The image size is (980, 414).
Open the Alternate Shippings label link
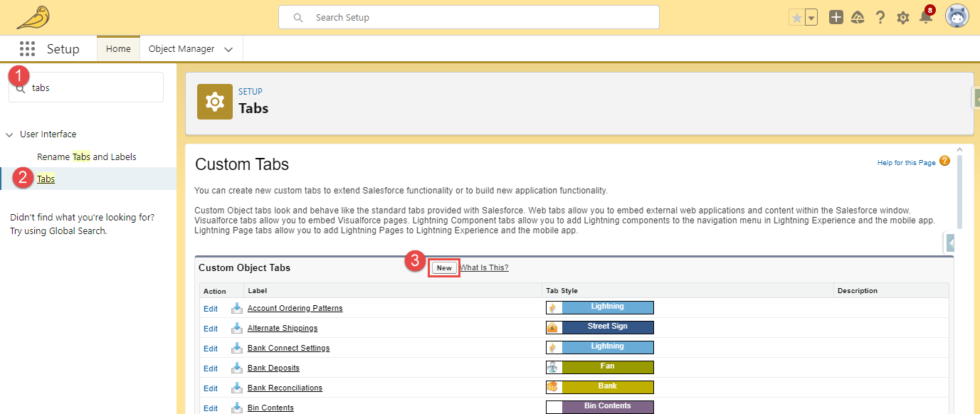point(283,329)
